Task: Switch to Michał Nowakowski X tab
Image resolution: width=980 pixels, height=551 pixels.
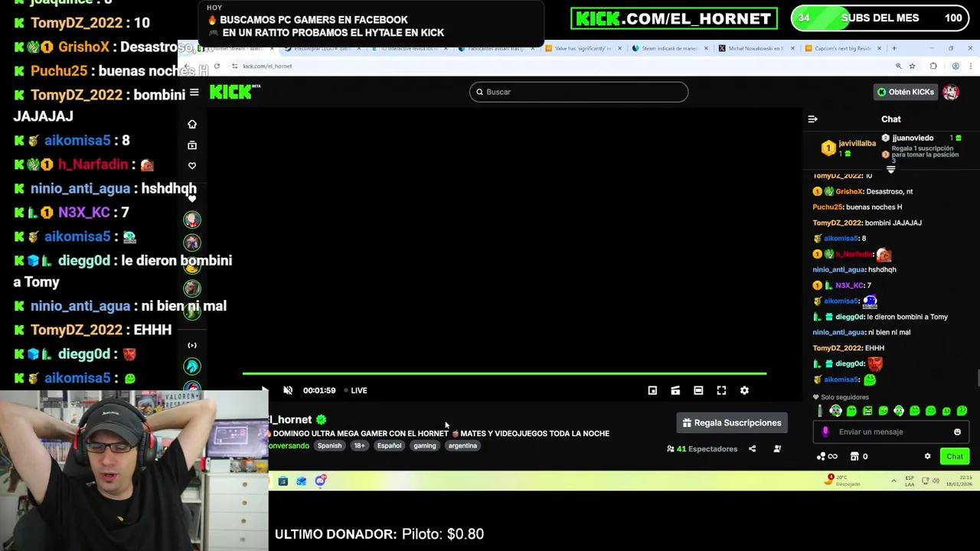Action: [756, 48]
